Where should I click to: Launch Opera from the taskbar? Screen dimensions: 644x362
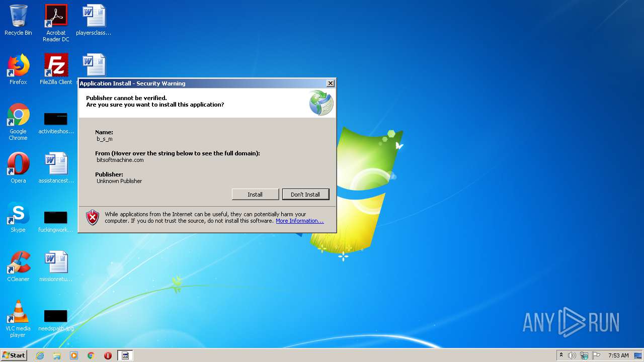click(108, 355)
